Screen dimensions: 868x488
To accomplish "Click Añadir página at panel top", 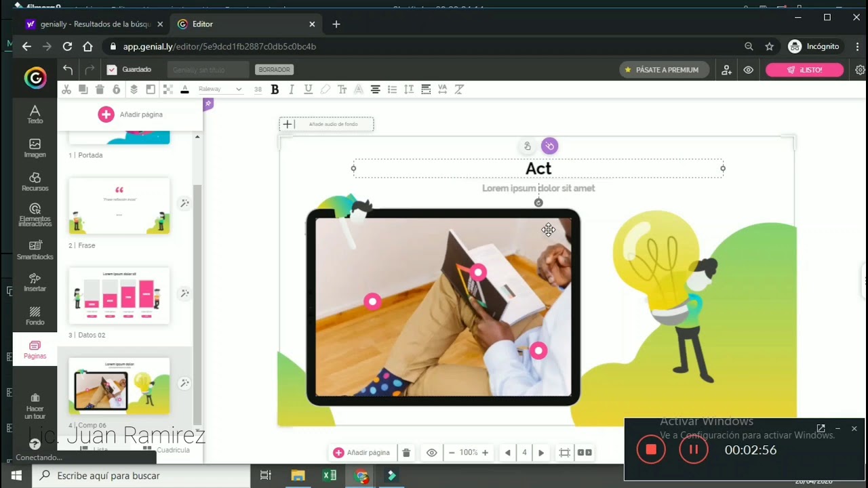I will point(130,115).
